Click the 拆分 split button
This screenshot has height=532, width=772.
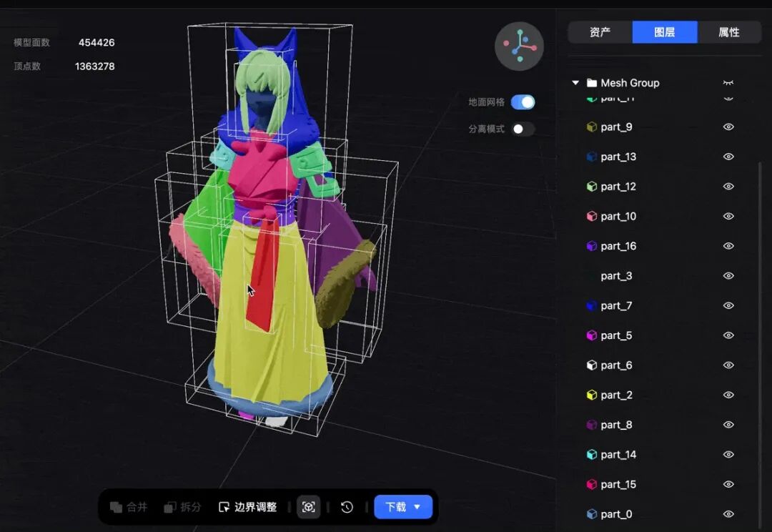(183, 507)
